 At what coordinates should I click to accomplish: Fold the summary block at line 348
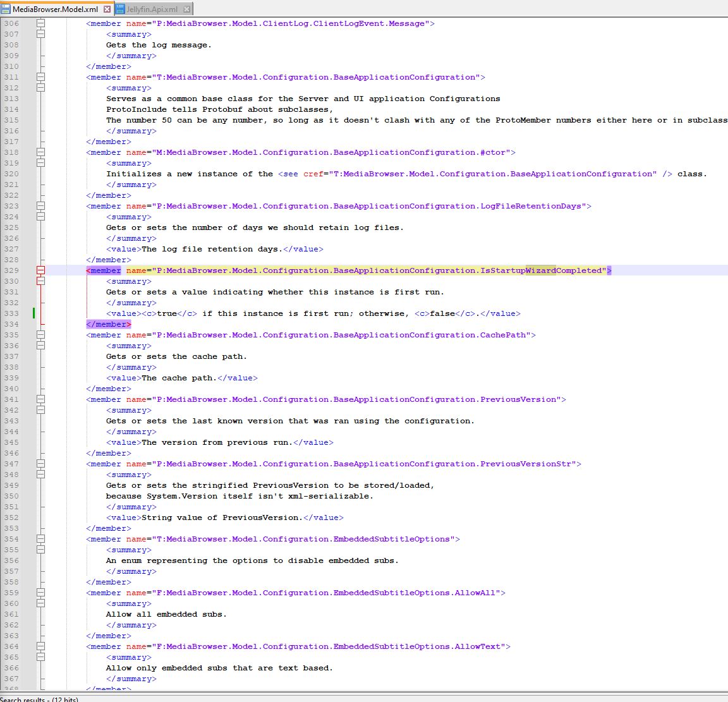point(41,475)
